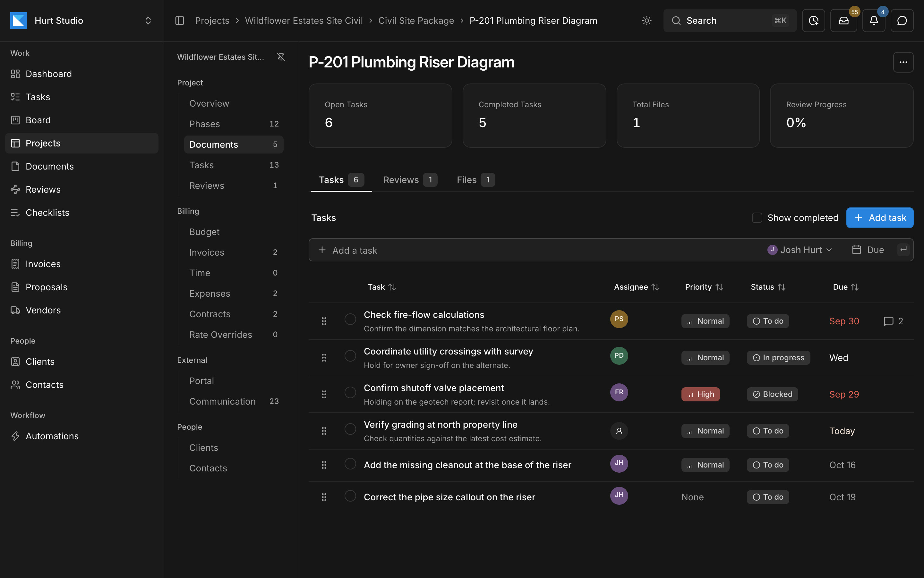The width and height of the screenshot is (924, 578).
Task: Mark Coordinate utility crossings task complete
Action: click(x=350, y=356)
